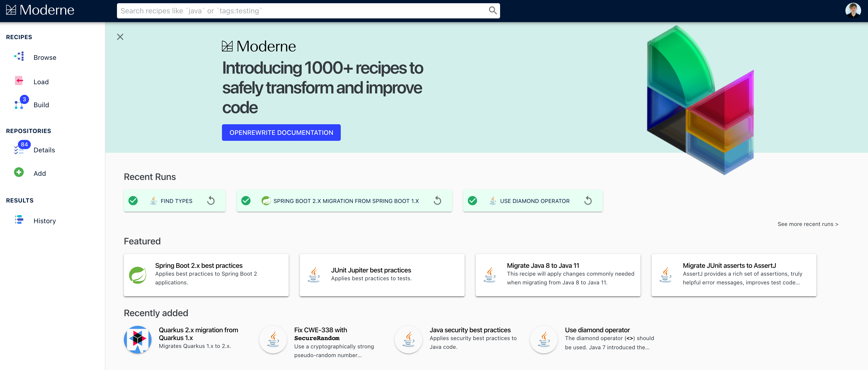Follow the See more recent runs link

pyautogui.click(x=808, y=224)
